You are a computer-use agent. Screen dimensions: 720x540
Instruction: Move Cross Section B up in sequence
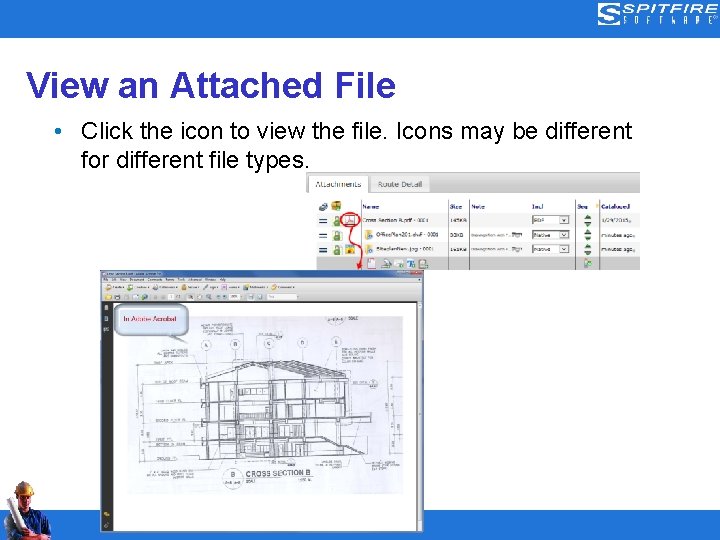(588, 218)
